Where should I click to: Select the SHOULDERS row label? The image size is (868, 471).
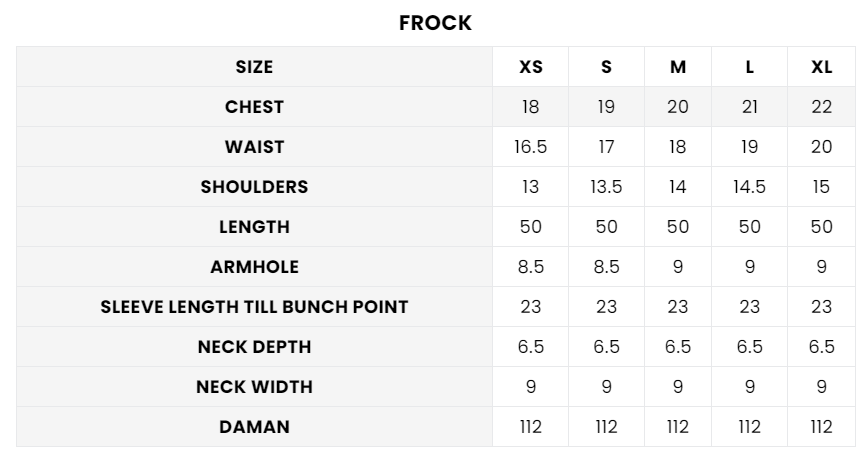[254, 187]
